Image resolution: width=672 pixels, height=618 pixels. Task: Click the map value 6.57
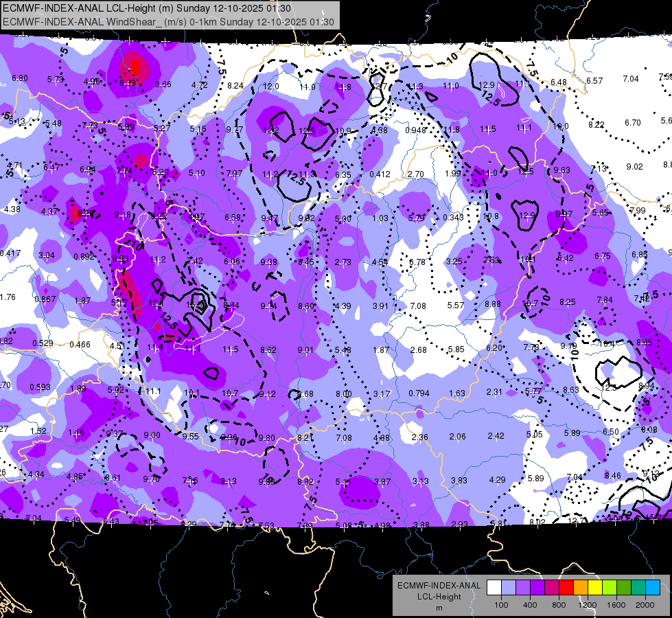point(594,80)
